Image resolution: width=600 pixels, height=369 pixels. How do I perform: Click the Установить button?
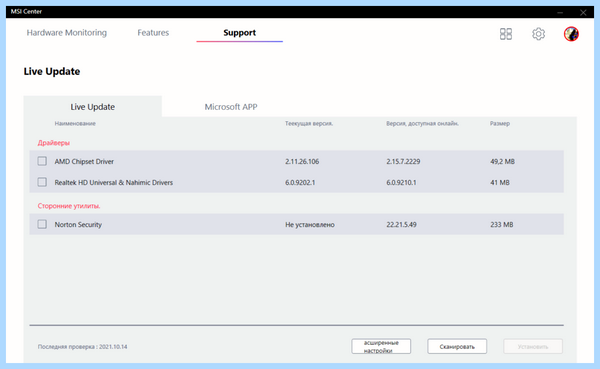coord(533,346)
